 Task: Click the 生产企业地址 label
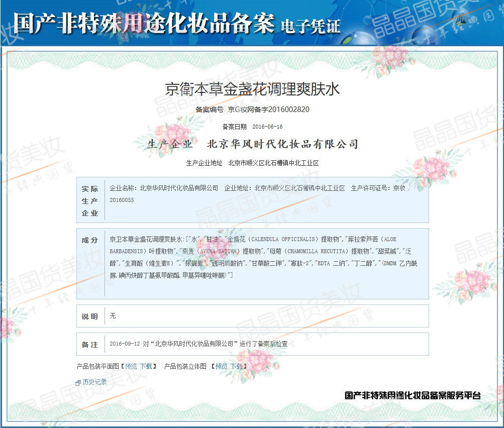click(x=204, y=163)
